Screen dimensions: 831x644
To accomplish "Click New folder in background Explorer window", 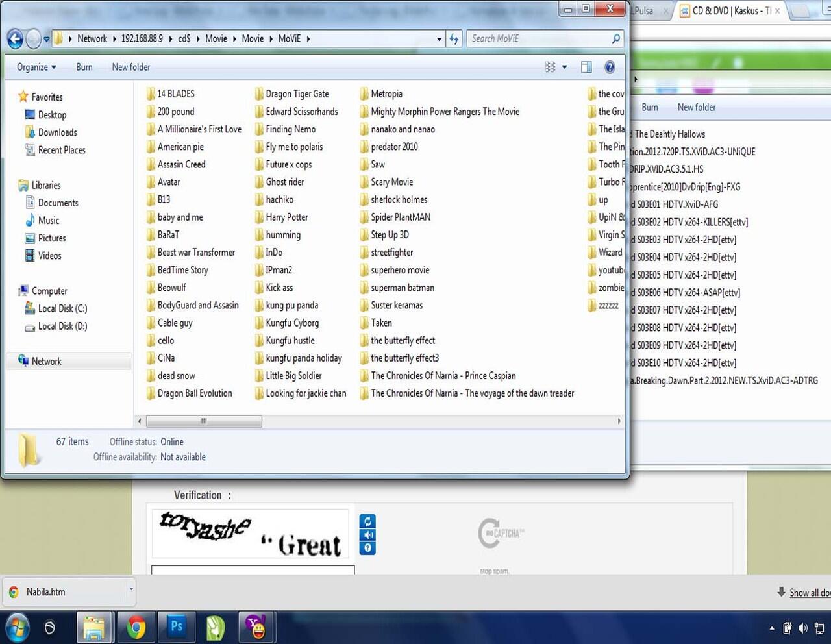I will point(697,107).
